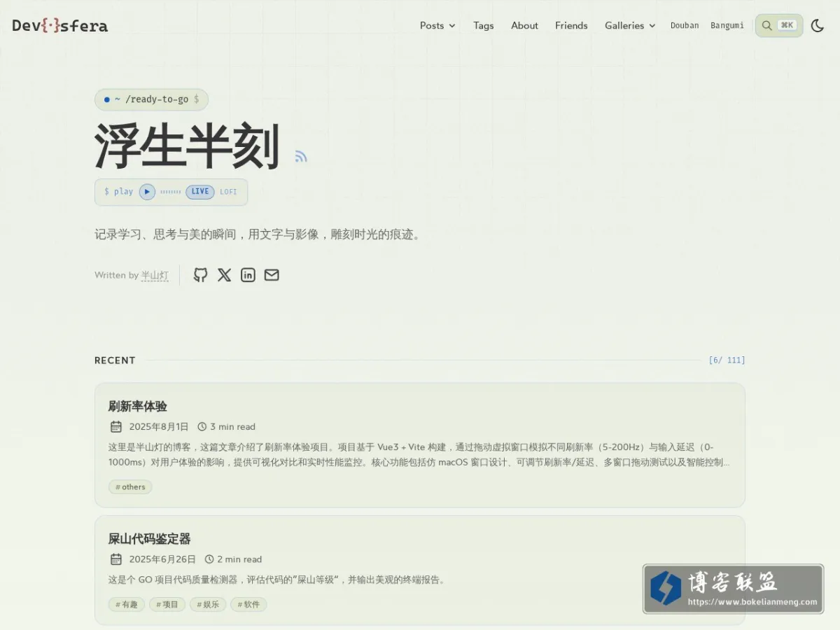Open the Bangumi nav link
Viewport: 840px width, 630px height.
[x=727, y=25]
